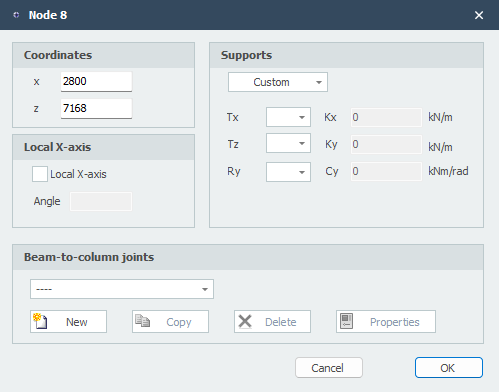
Task: Click the kNm/rad unit label
Action: click(448, 171)
